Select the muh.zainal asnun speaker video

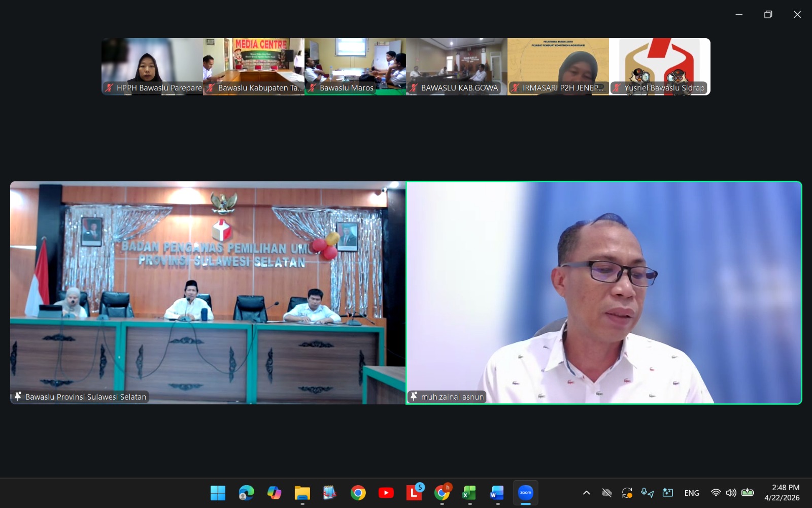click(x=604, y=293)
